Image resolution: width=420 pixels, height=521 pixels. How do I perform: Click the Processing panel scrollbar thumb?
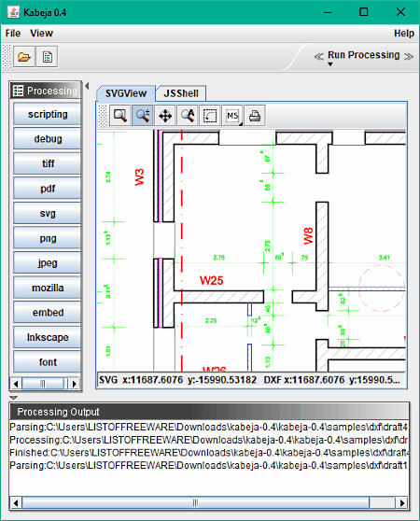pos(43,384)
